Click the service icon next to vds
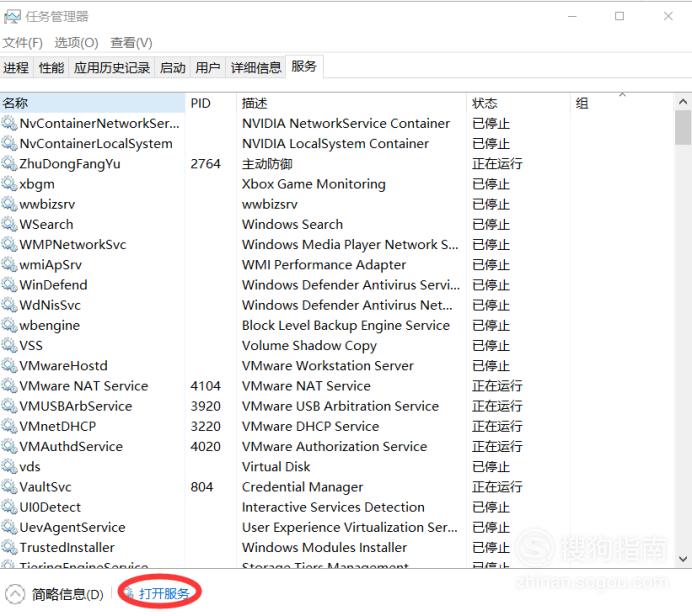 click(9, 467)
